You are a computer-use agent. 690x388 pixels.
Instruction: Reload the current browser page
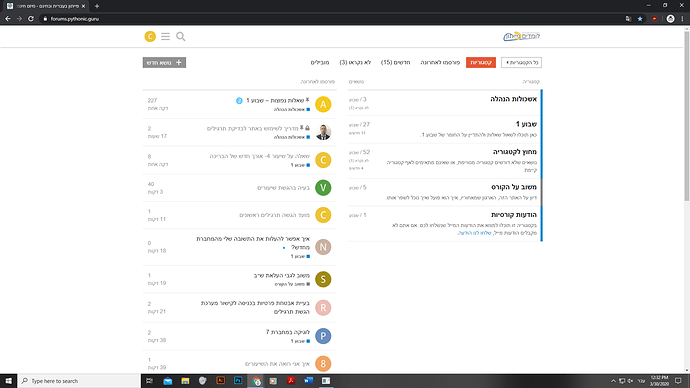(31, 19)
